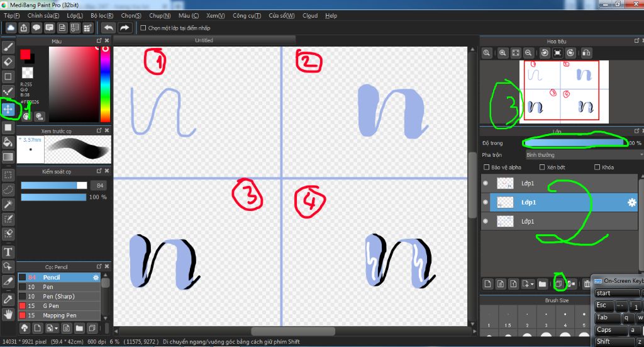644x347 pixels.
Task: Click the Tab key on On-Screen Keyboard
Action: 608,318
